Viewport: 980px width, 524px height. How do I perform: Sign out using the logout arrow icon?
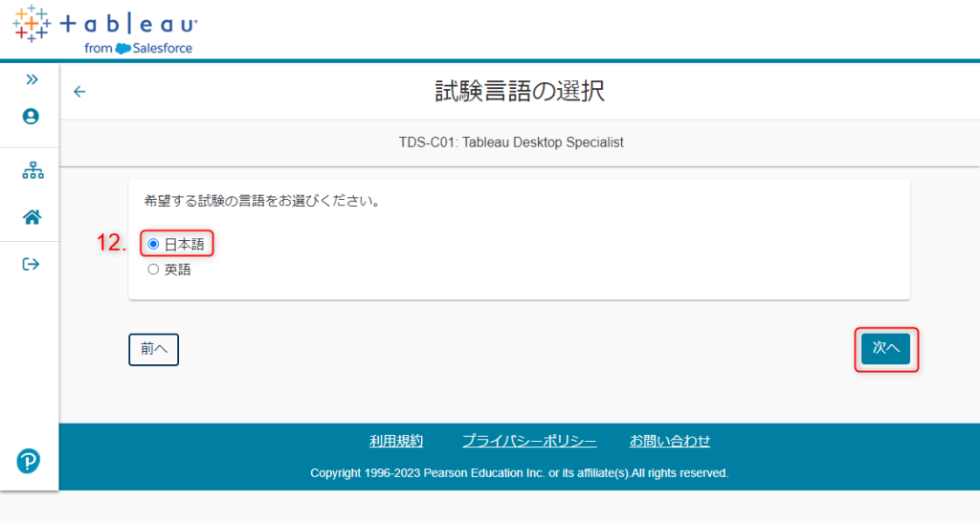pyautogui.click(x=31, y=264)
